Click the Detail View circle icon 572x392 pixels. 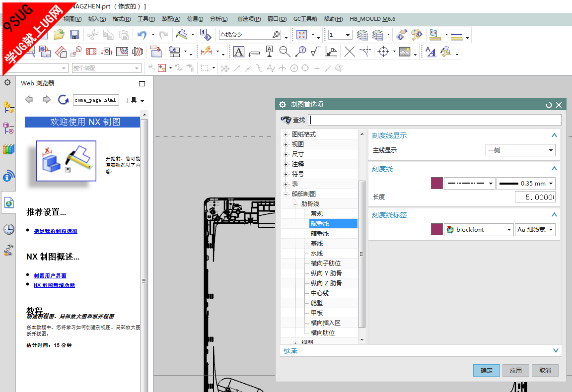pos(76,52)
